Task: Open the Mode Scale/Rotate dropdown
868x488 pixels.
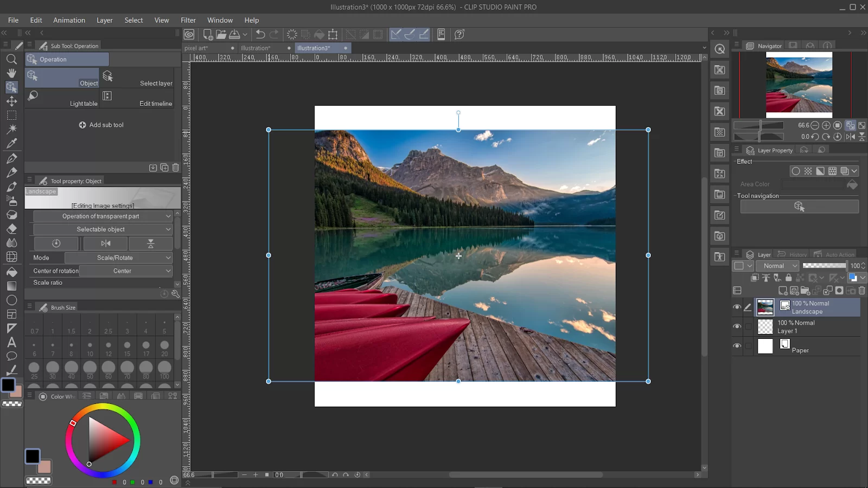Action: tap(118, 258)
